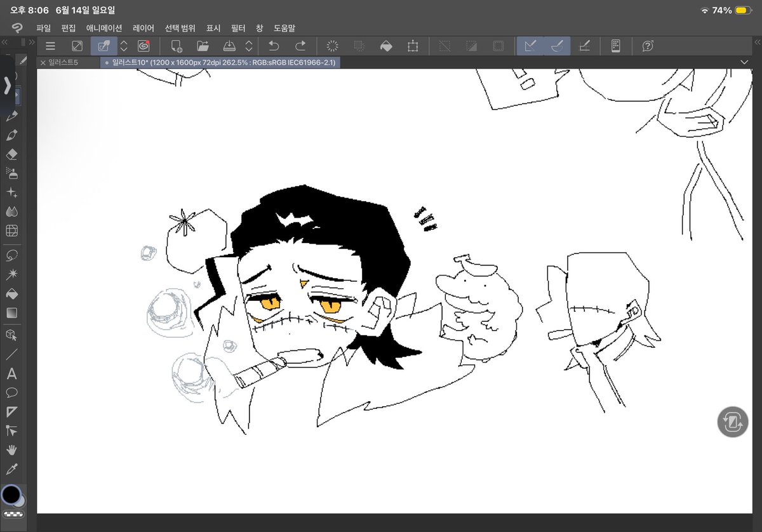Select the Pen tool
This screenshot has width=762, height=532.
point(11,117)
